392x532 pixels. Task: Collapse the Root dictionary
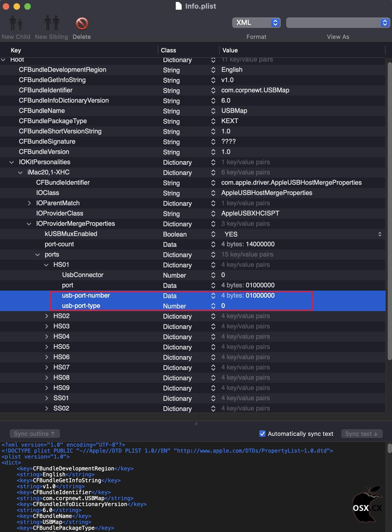coord(3,60)
